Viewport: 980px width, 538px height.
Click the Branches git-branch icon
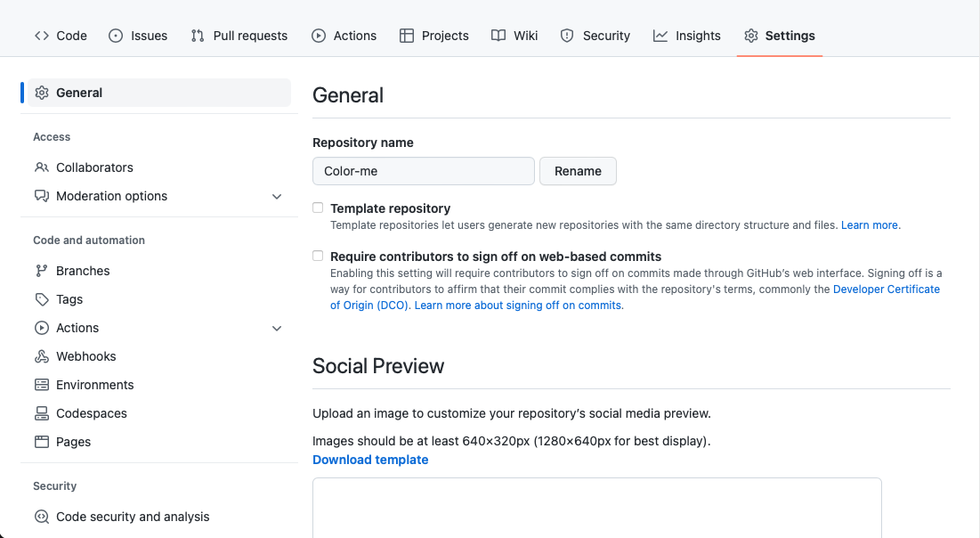42,271
